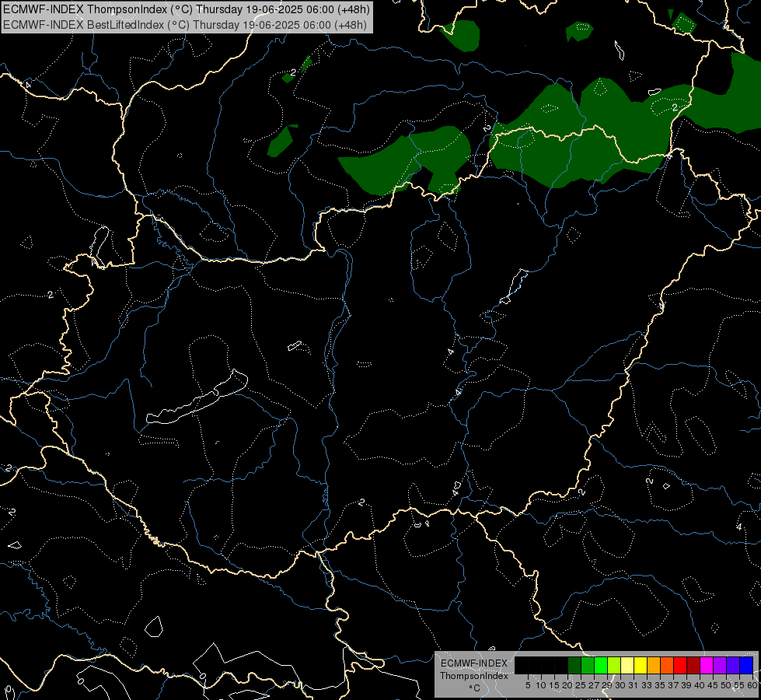Click the legend ThompsonIndex label
This screenshot has width=761, height=700.
tap(474, 676)
